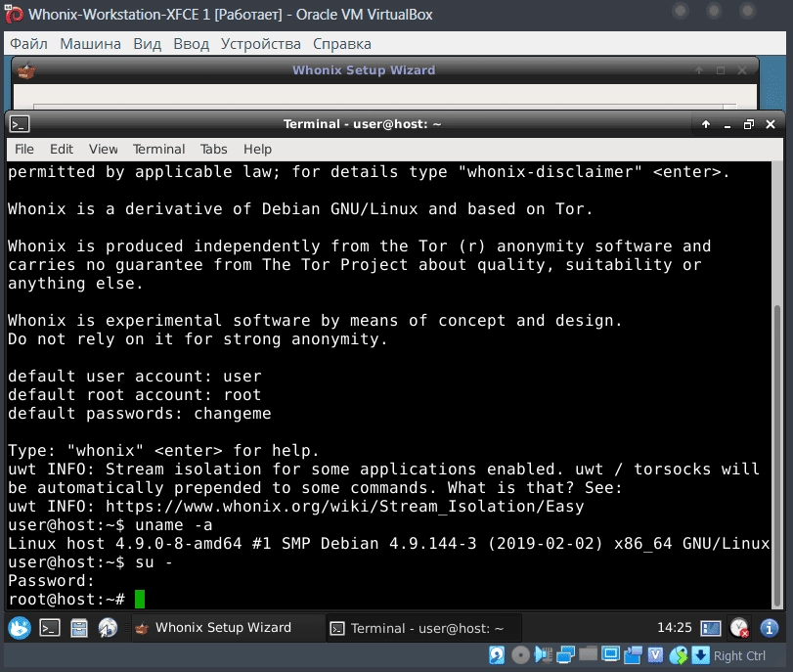Shade terminal window with up-arrow button

point(706,124)
